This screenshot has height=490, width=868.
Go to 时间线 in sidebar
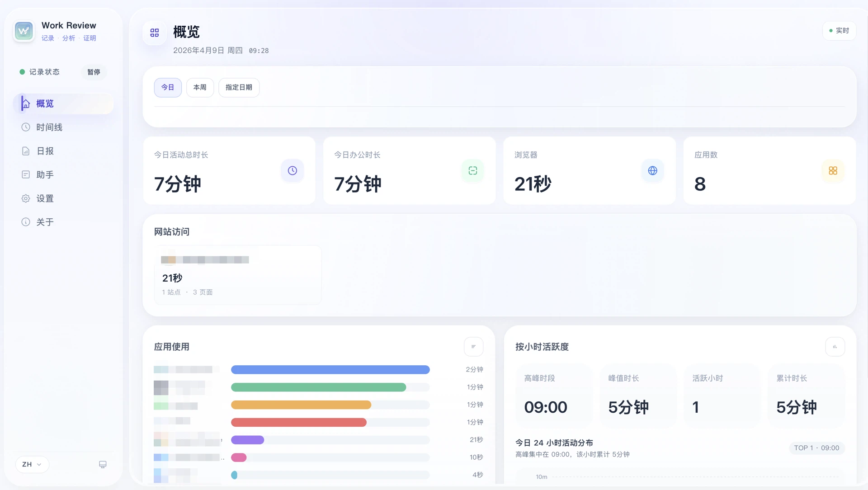pyautogui.click(x=63, y=127)
